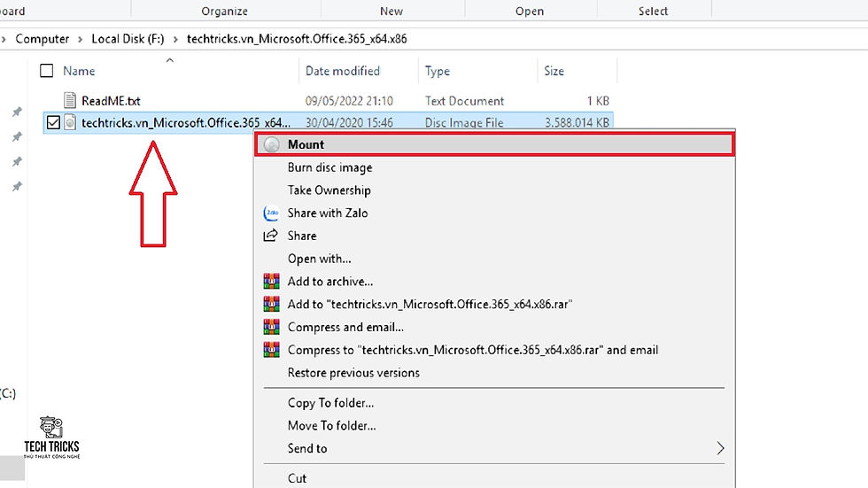
Task: Expand chevron after Local Disk (F:)
Action: tap(175, 39)
